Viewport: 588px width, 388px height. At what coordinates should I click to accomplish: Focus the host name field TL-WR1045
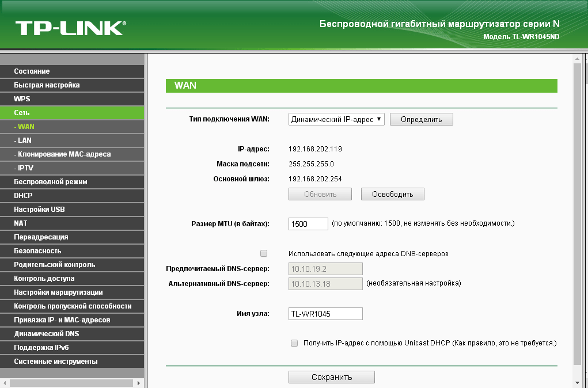325,314
